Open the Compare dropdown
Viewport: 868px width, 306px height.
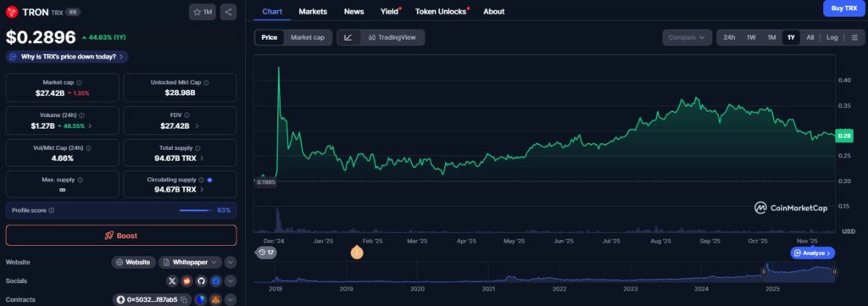pos(687,37)
